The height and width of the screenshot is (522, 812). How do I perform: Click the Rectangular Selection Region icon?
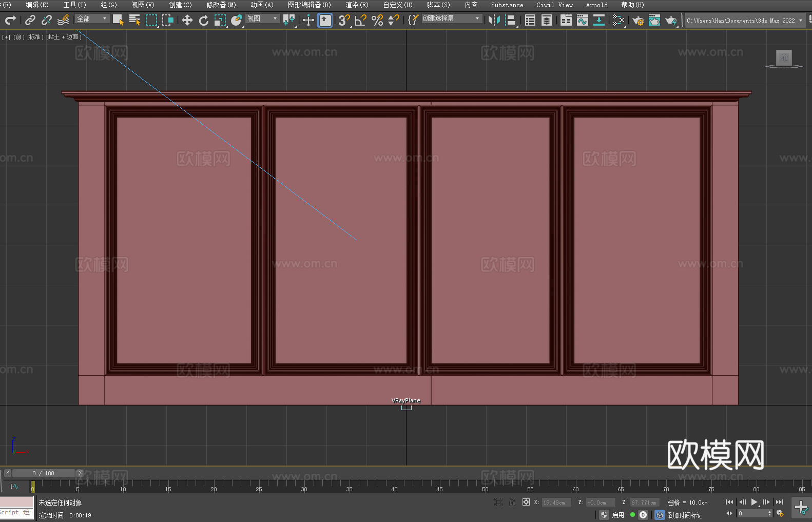151,20
